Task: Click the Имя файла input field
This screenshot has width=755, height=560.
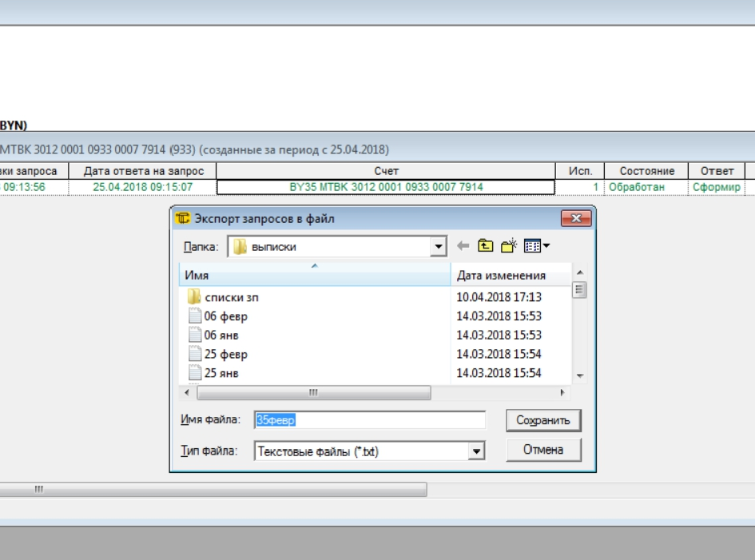Action: click(369, 420)
